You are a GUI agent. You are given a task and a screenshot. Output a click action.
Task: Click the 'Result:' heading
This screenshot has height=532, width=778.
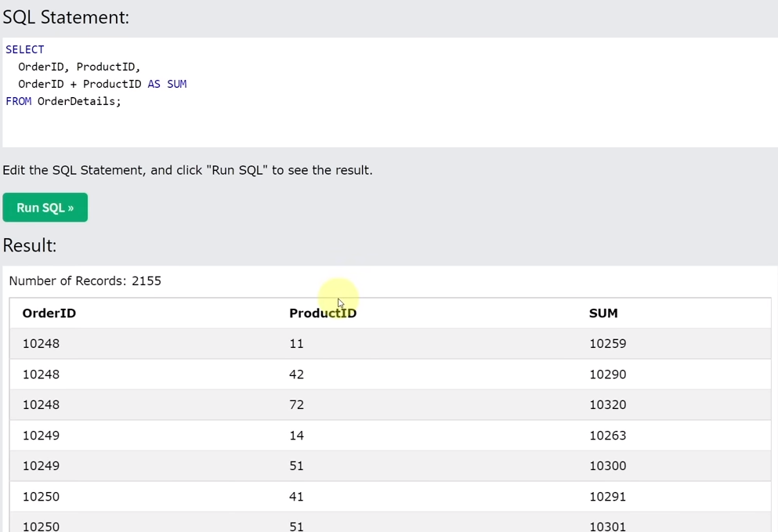[x=30, y=245]
